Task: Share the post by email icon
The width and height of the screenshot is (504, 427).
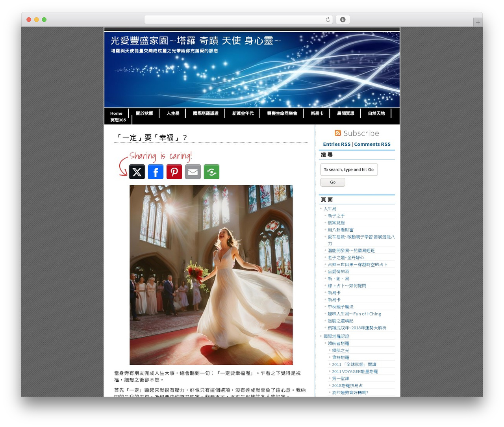Action: click(193, 172)
